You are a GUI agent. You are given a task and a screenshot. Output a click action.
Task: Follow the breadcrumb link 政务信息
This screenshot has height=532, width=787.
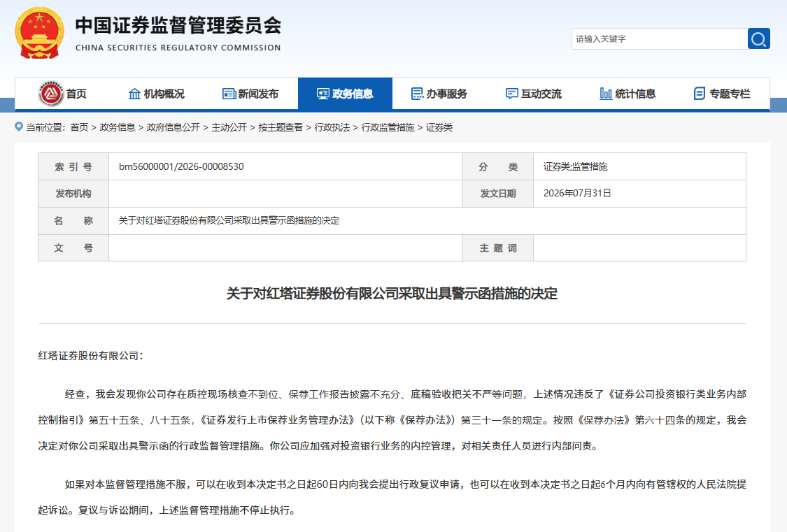[x=118, y=127]
